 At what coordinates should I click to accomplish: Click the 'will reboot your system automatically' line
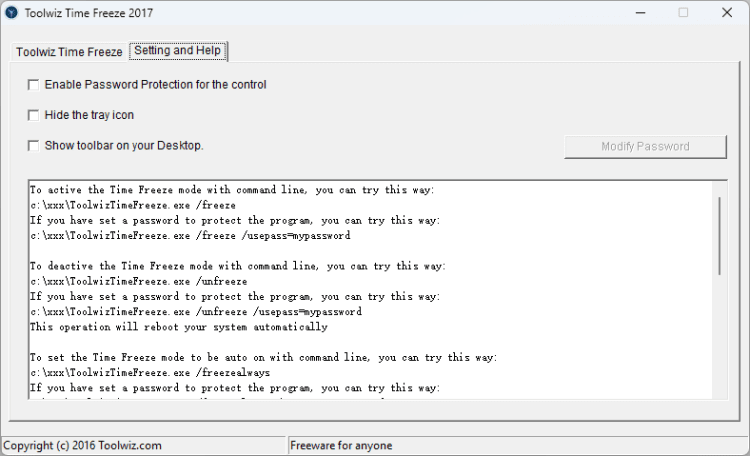tap(178, 327)
